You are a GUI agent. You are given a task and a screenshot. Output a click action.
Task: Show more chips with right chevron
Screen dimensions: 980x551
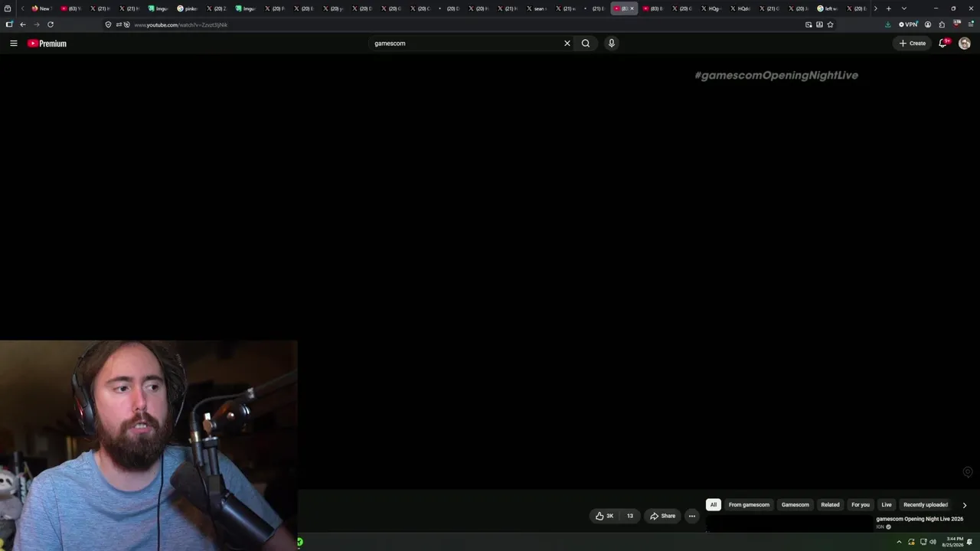(965, 505)
